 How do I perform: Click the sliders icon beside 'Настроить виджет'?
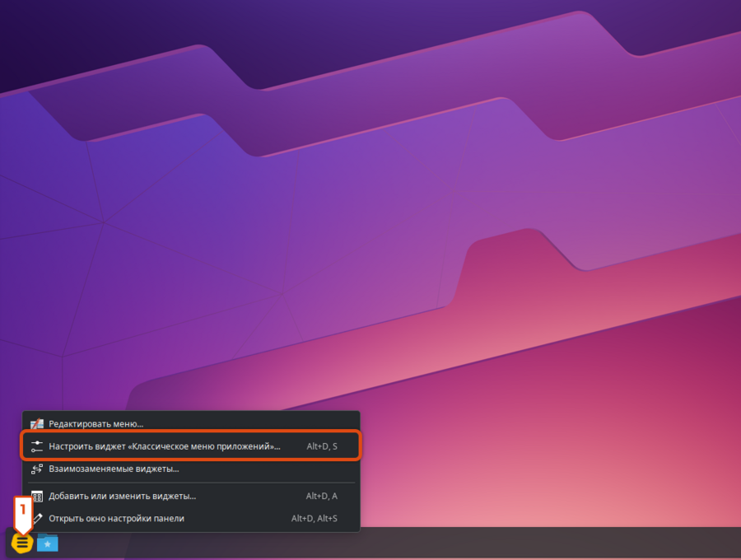pyautogui.click(x=37, y=446)
